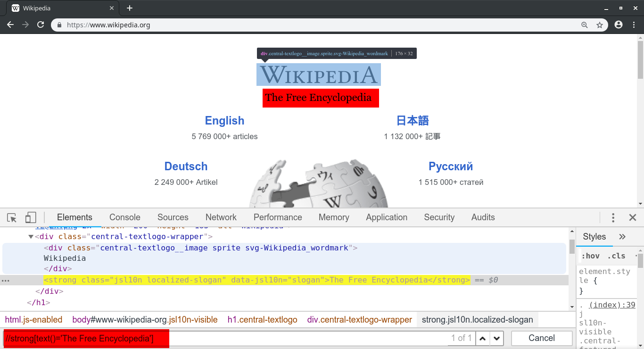This screenshot has height=349, width=644.
Task: Click the closing </h1> tag line
Action: pyautogui.click(x=39, y=303)
